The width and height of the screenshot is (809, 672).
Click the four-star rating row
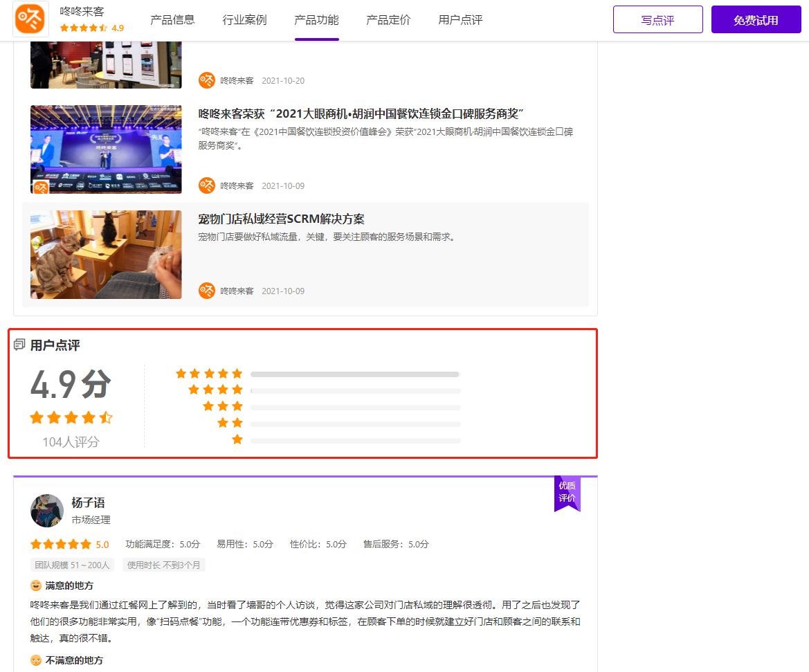pos(216,390)
